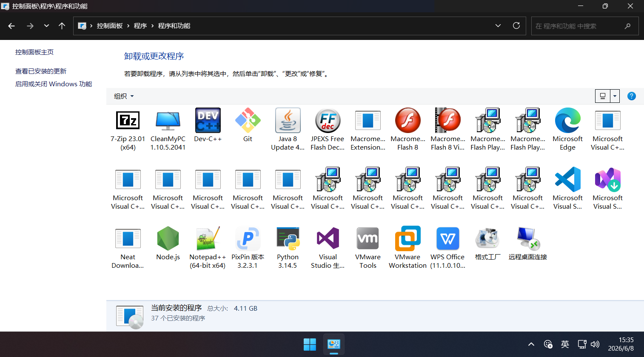644x357 pixels.
Task: Select JPEXS Free Flash Decompiler
Action: click(328, 129)
